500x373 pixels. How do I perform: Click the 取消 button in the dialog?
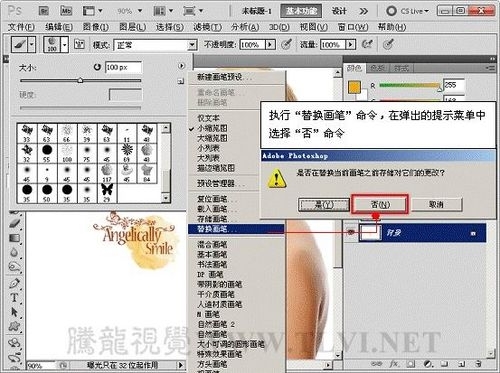coord(436,204)
